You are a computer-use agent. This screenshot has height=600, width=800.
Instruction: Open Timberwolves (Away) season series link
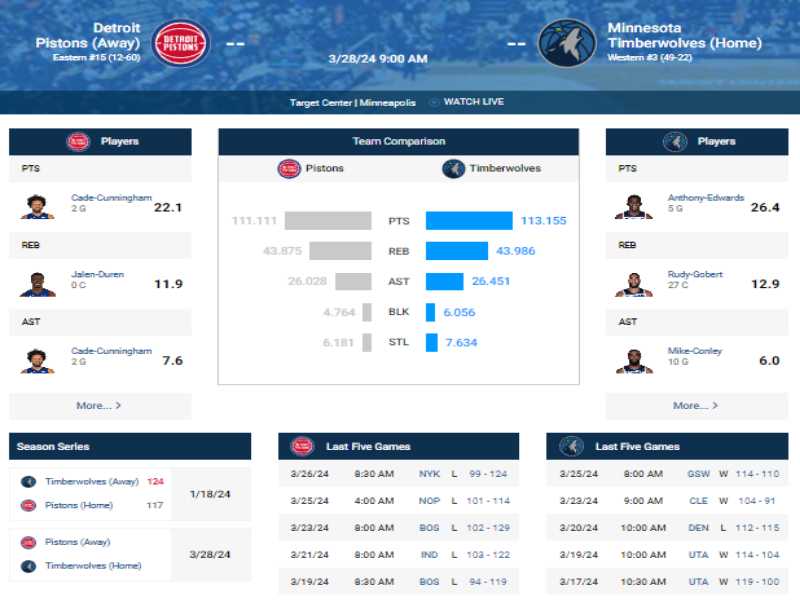click(x=92, y=481)
